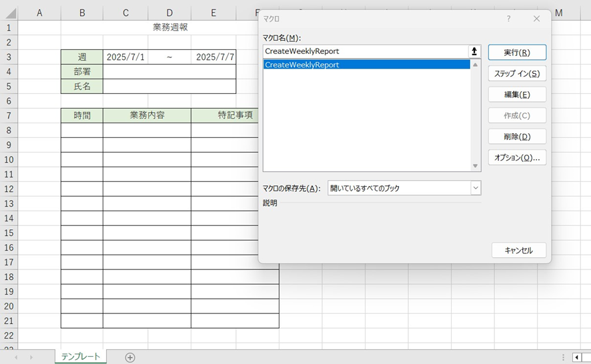Click the help question mark in the macro dialog

(x=508, y=19)
